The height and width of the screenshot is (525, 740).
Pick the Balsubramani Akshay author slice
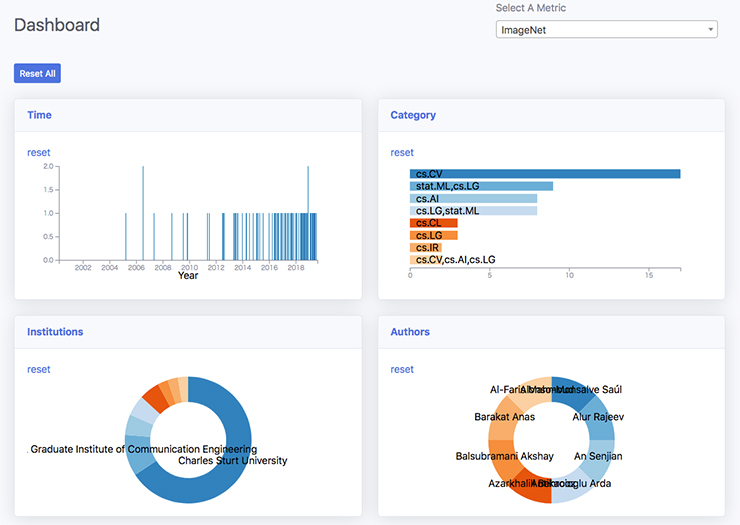pos(504,456)
